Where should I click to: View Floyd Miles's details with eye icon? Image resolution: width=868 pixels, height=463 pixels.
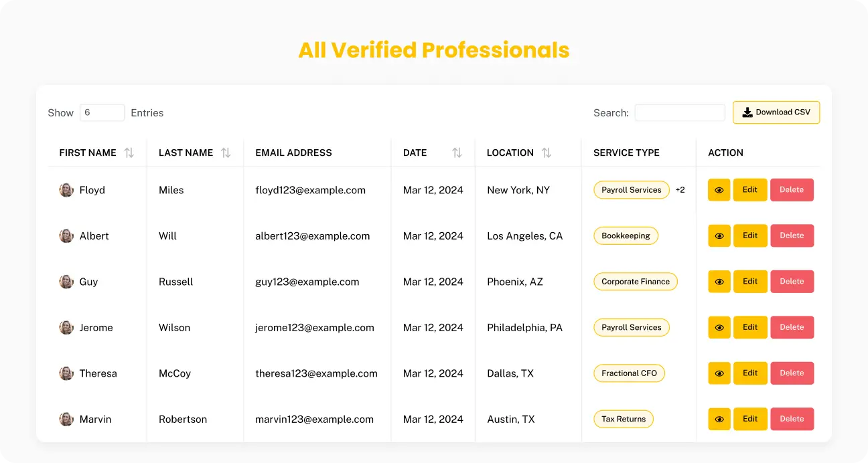(x=719, y=190)
